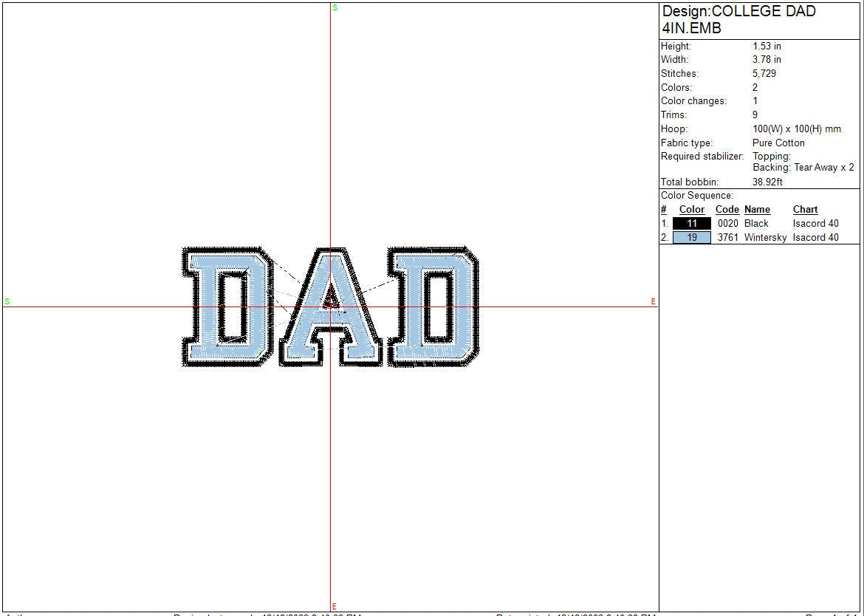This screenshot has height=616, width=864.
Task: Click the Wintersky thread name
Action: point(765,237)
